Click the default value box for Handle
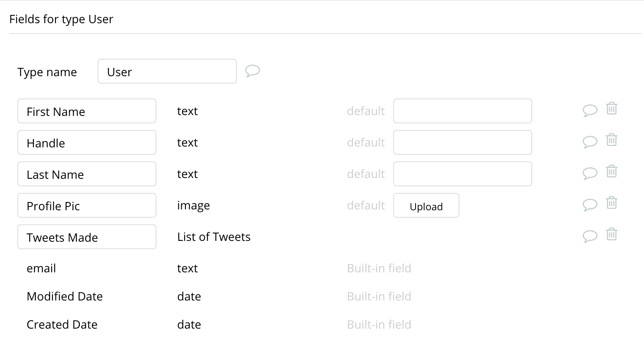The width and height of the screenshot is (644, 346). coord(462,142)
